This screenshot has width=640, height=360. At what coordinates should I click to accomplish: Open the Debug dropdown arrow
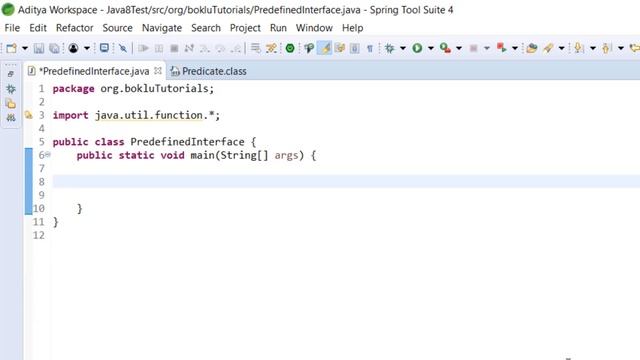click(x=403, y=48)
